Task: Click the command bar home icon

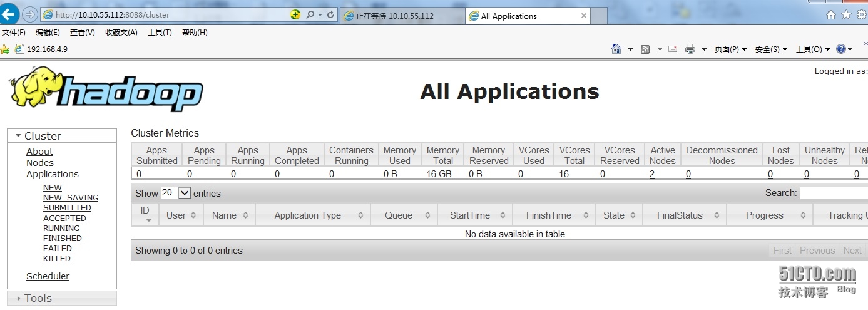Action: pyautogui.click(x=616, y=49)
